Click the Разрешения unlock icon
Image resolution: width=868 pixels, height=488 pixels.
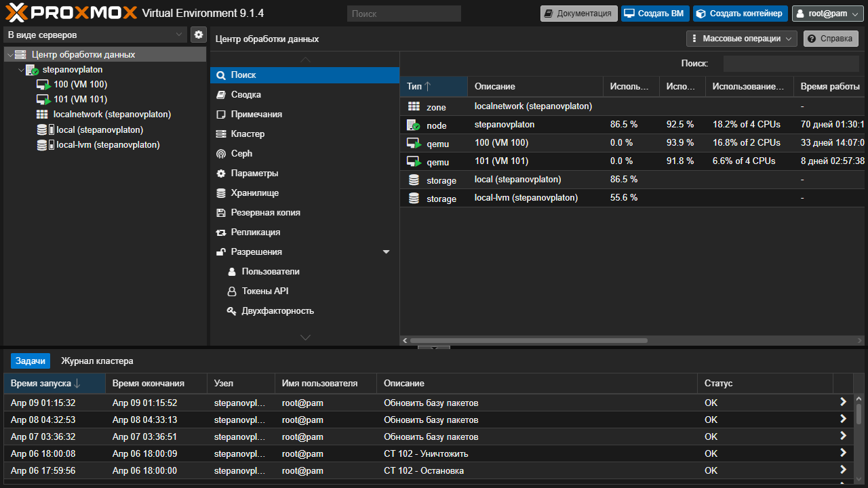[x=221, y=252]
